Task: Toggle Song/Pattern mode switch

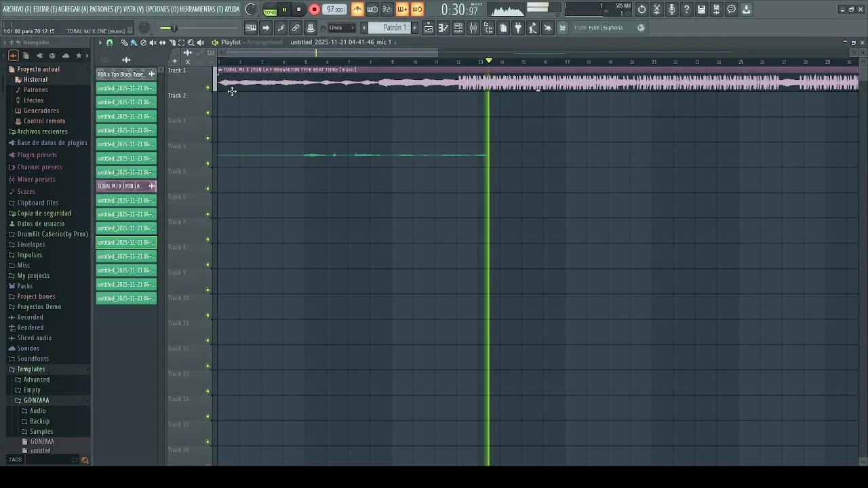Action: coord(270,9)
